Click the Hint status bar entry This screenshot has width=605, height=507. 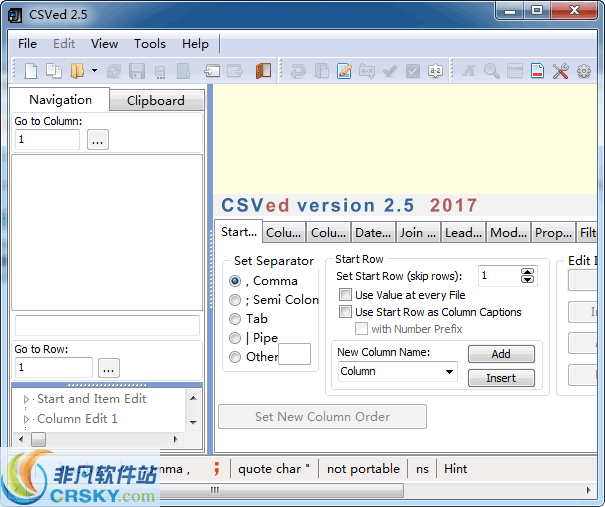tap(455, 469)
